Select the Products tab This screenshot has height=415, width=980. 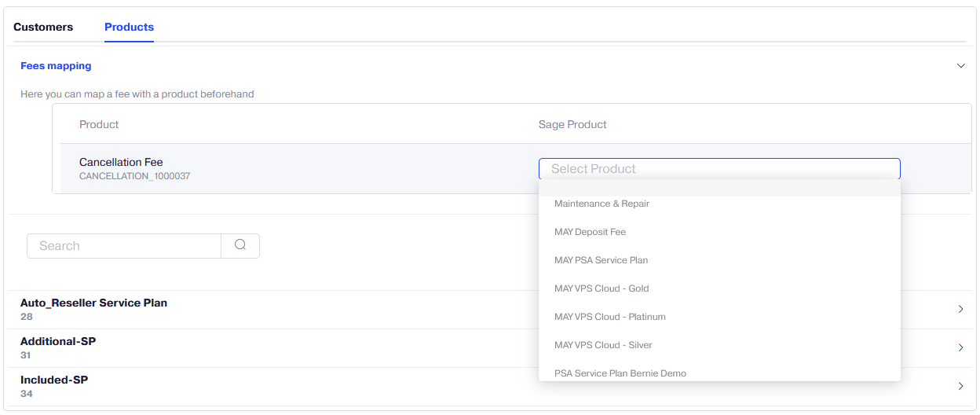pos(129,27)
